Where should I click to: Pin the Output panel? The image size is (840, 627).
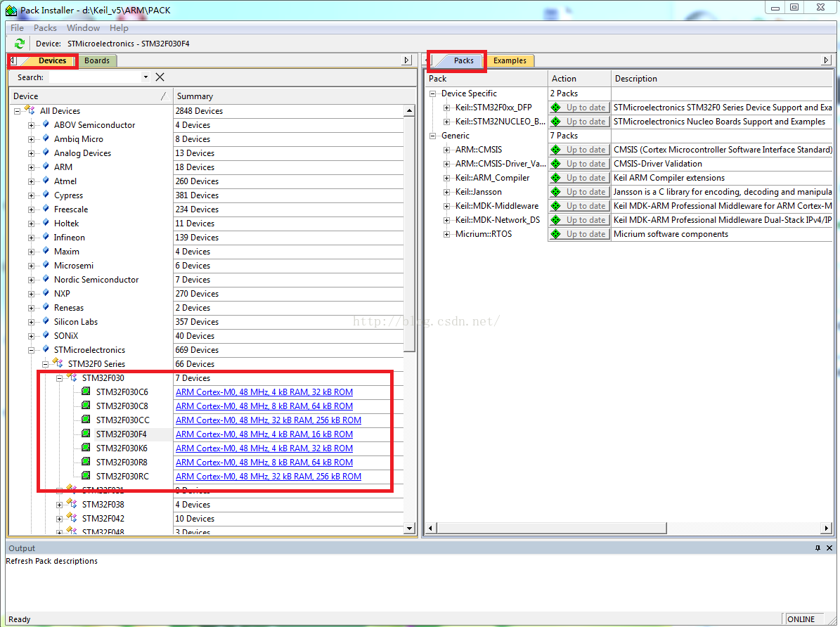(818, 548)
